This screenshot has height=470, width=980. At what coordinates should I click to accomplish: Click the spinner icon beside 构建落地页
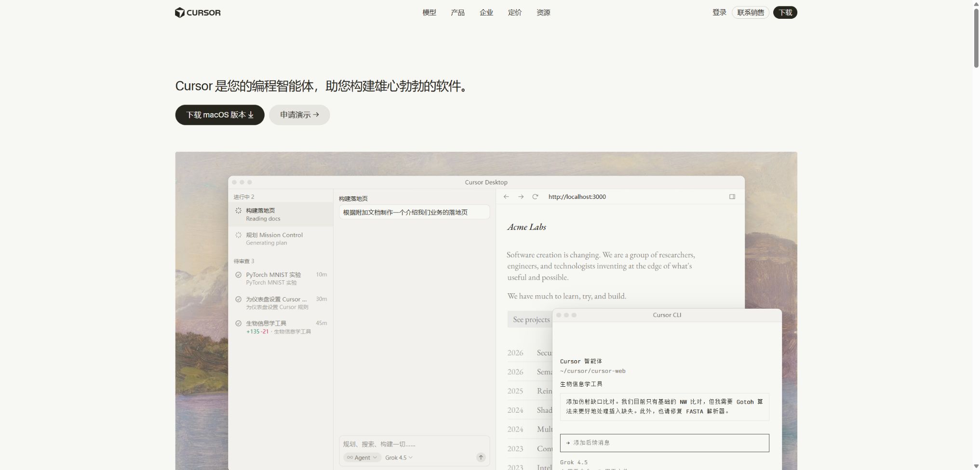click(238, 210)
